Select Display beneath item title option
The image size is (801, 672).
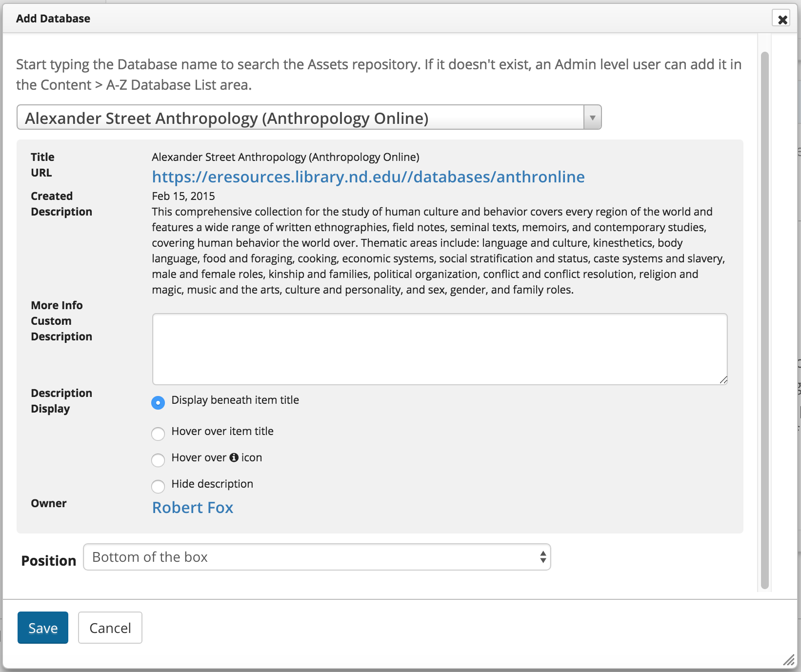click(158, 403)
